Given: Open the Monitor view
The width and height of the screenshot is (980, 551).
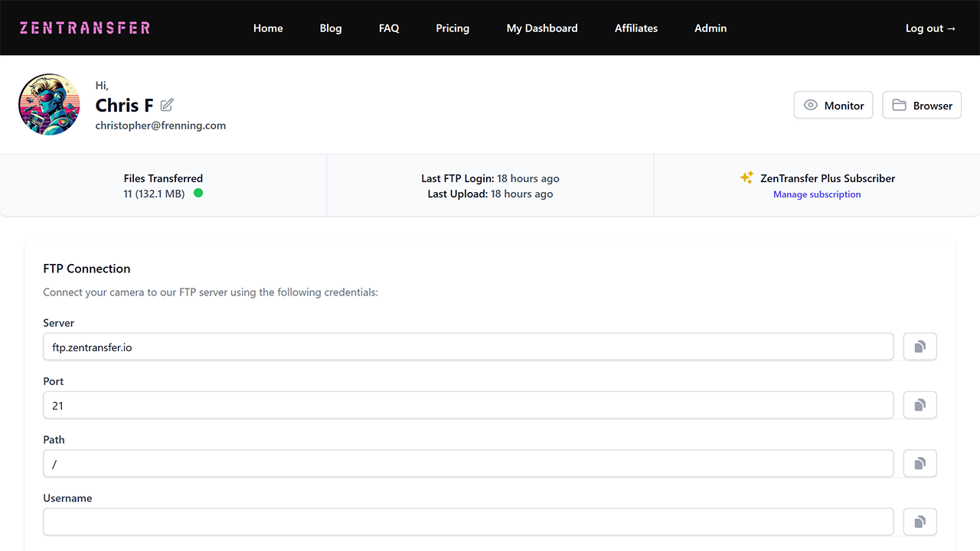Looking at the screenshot, I should [x=833, y=106].
